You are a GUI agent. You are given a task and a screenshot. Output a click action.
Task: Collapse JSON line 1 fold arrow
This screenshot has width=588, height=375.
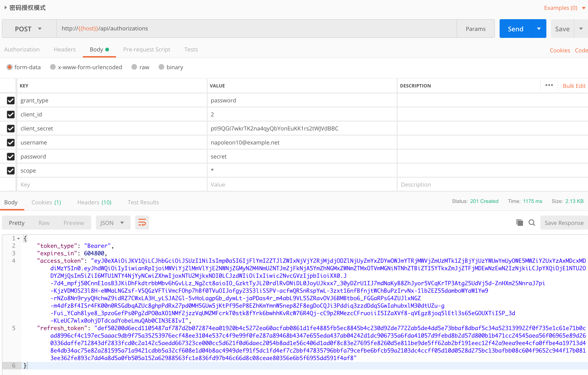point(18,238)
